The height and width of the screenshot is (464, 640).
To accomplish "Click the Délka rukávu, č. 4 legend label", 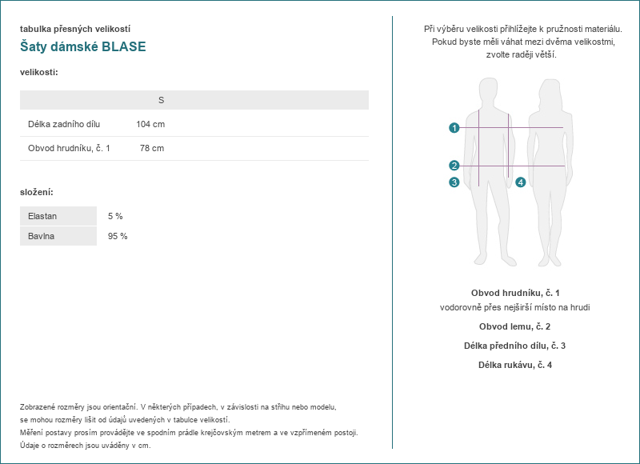I will click(515, 365).
